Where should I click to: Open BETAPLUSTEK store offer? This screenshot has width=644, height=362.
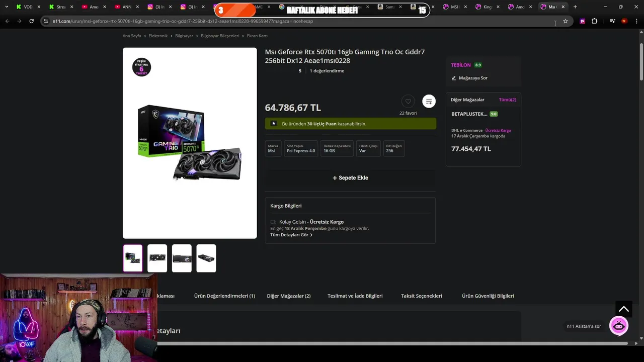click(x=469, y=114)
